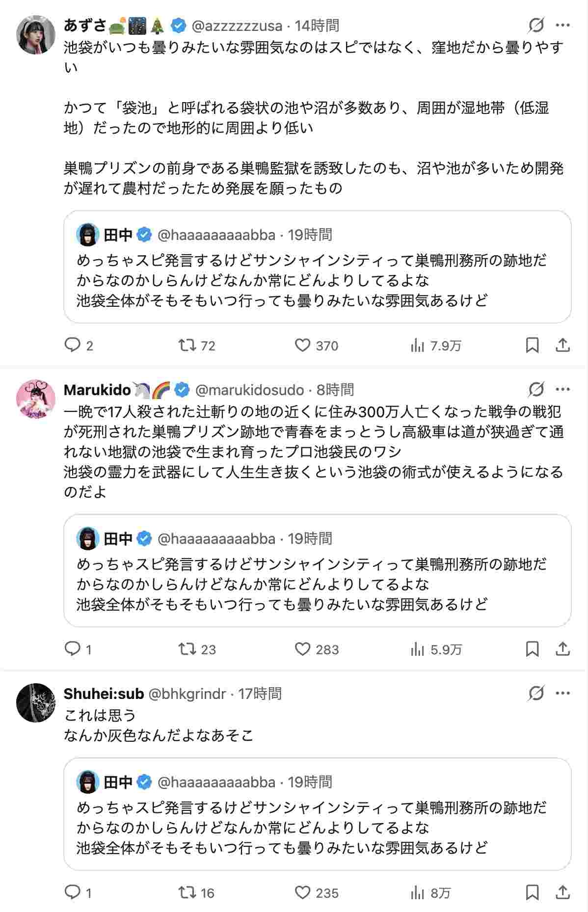The height and width of the screenshot is (912, 588).
Task: Share Shuhei:sub's post
Action: 562,892
